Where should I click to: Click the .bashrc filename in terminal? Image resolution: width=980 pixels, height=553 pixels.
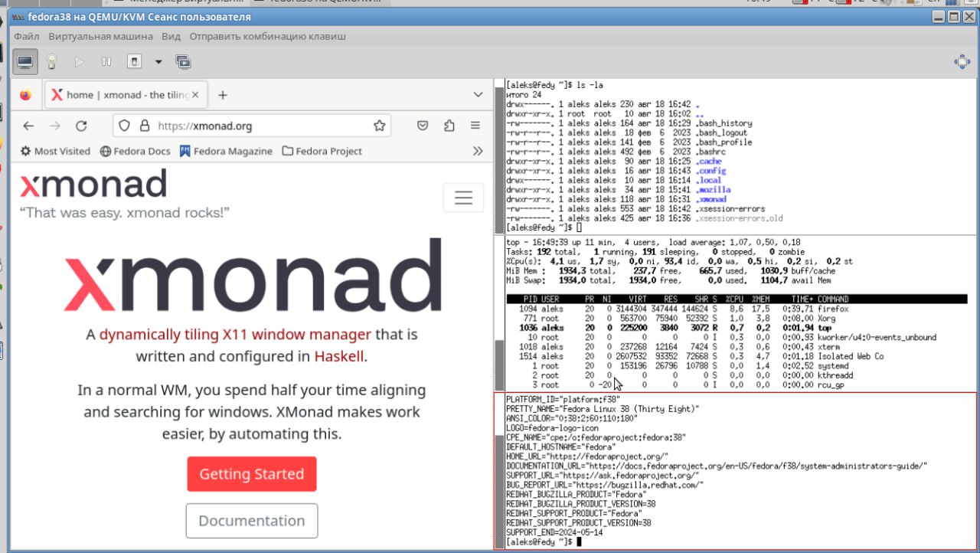pos(711,152)
